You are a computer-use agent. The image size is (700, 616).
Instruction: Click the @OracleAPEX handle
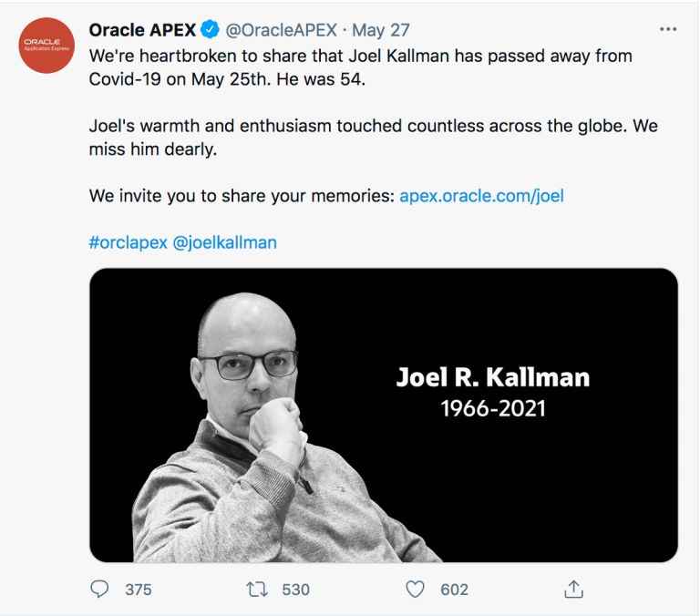click(283, 30)
